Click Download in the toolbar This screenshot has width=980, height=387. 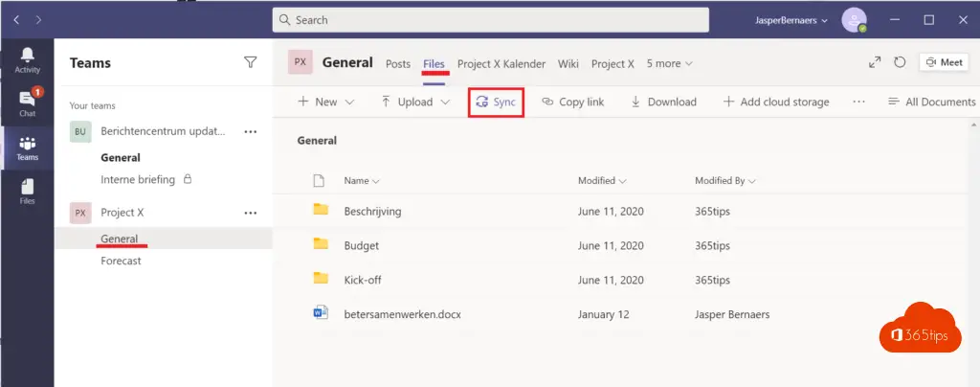pos(663,102)
